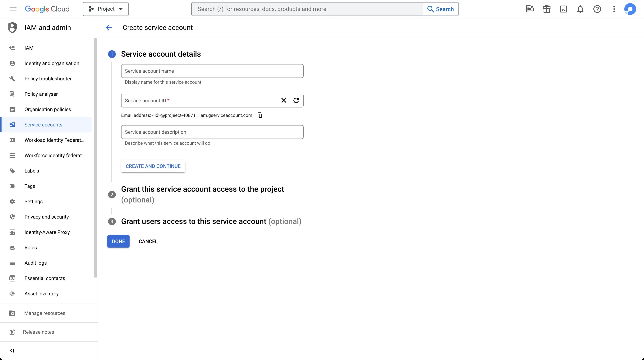644x360 pixels.
Task: Click the CREATE AND CONTINUE button
Action: [153, 166]
